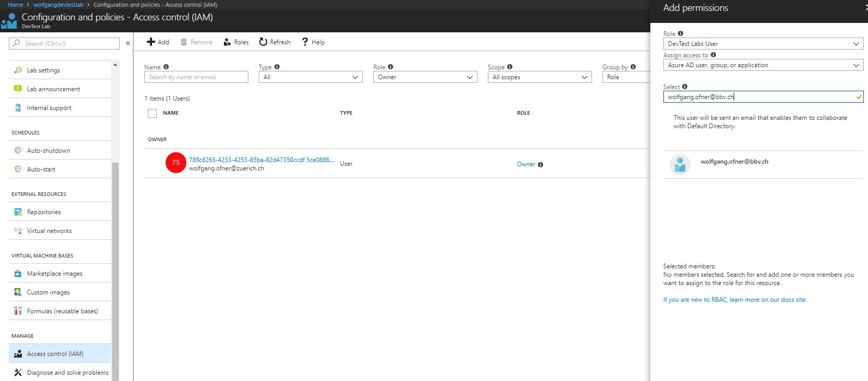Open Lab announcement menu item
The height and width of the screenshot is (381, 868).
[x=60, y=89]
